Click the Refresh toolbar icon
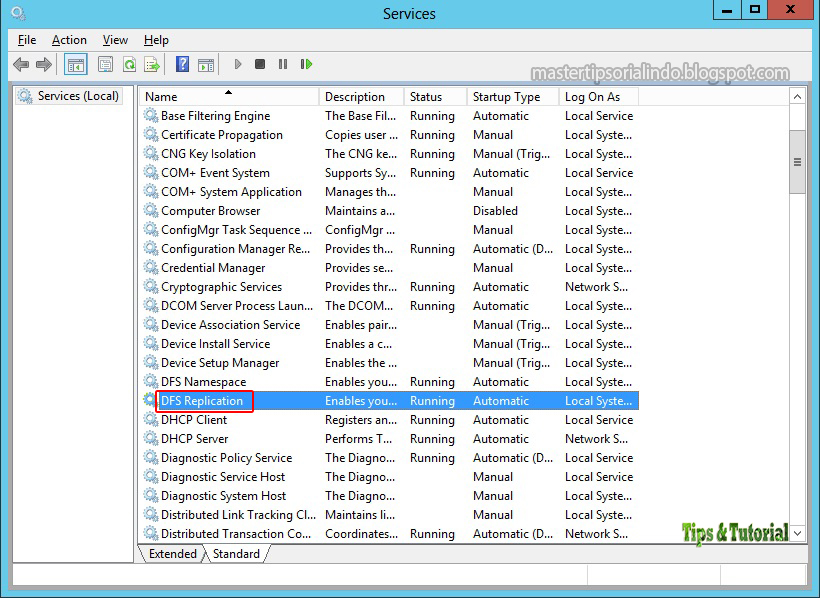 click(129, 64)
